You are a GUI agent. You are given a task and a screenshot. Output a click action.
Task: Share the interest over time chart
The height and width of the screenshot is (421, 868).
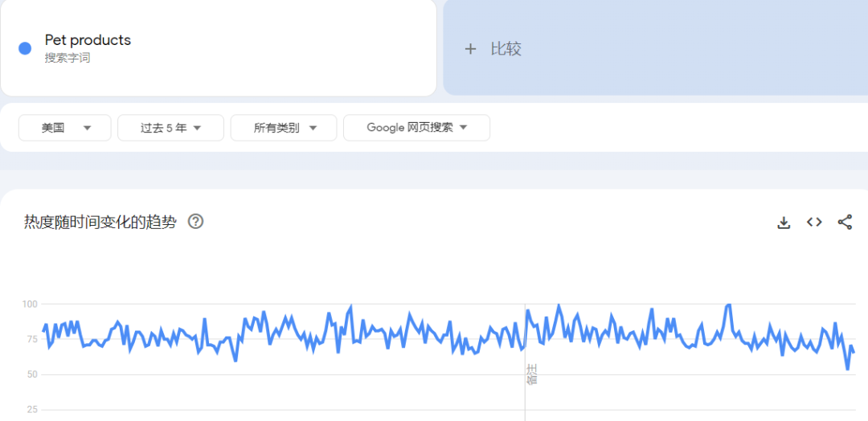845,223
